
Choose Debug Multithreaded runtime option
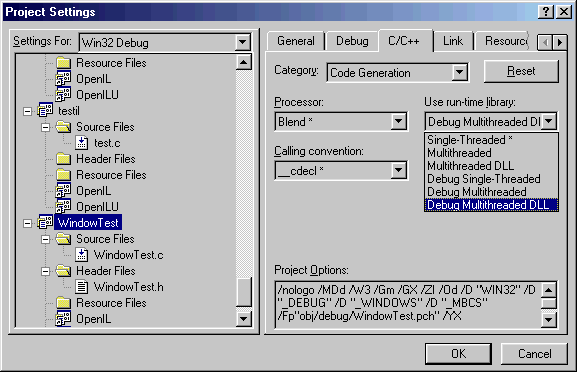(491, 192)
